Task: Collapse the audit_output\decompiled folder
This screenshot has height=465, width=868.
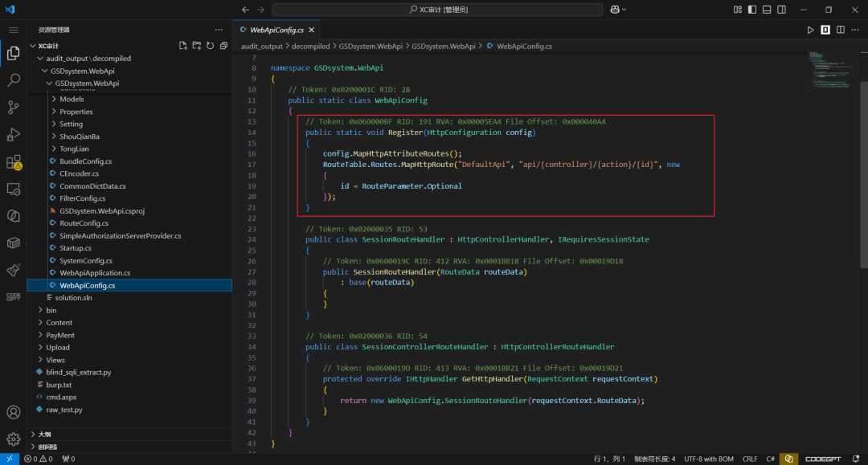Action: [x=40, y=58]
